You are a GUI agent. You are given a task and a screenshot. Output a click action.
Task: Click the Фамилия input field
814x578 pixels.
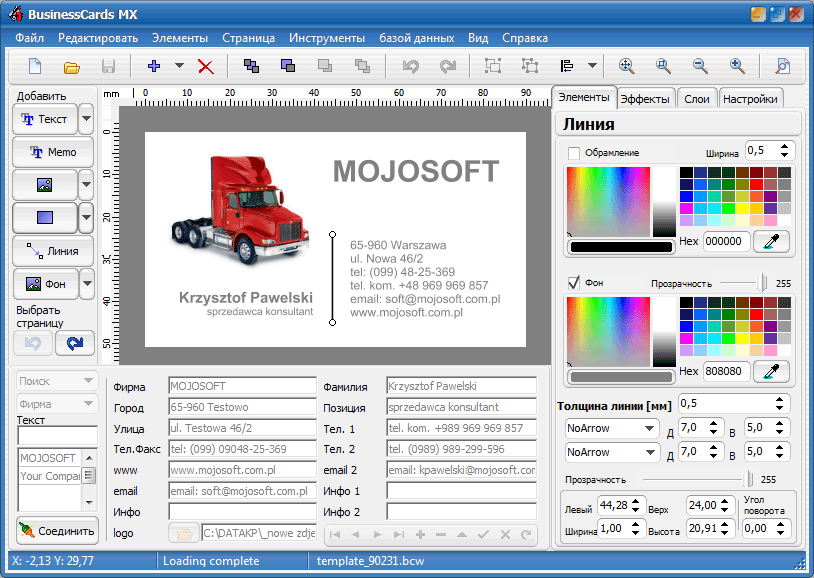pos(462,386)
